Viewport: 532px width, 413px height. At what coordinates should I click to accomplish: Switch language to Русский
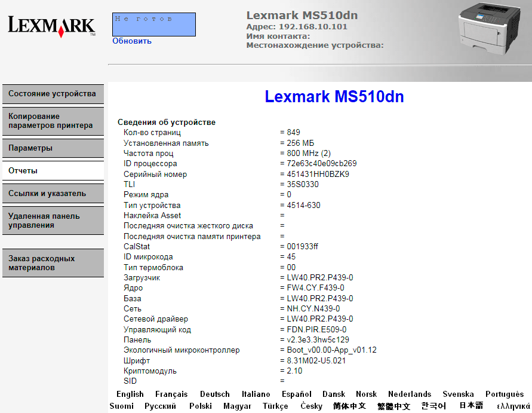pyautogui.click(x=160, y=406)
